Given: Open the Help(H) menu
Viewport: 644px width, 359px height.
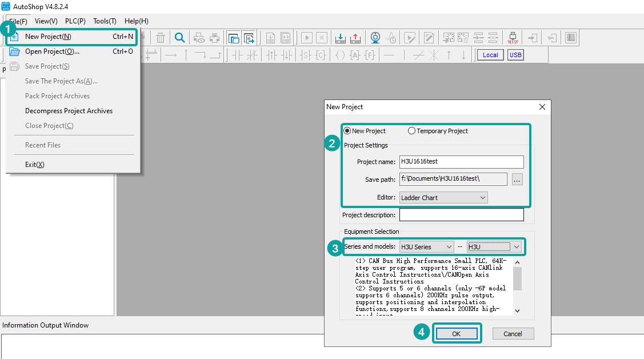Looking at the screenshot, I should tap(137, 21).
